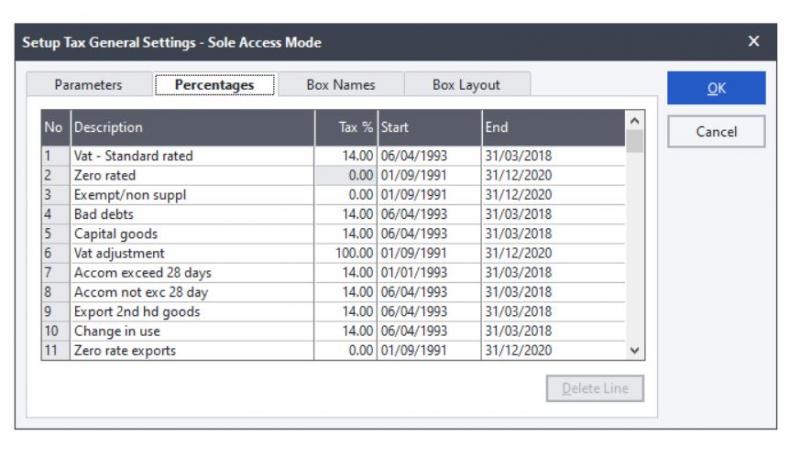Viewport: 800px width, 456px height.
Task: Close the Setup Tax General Settings dialog
Action: (754, 42)
